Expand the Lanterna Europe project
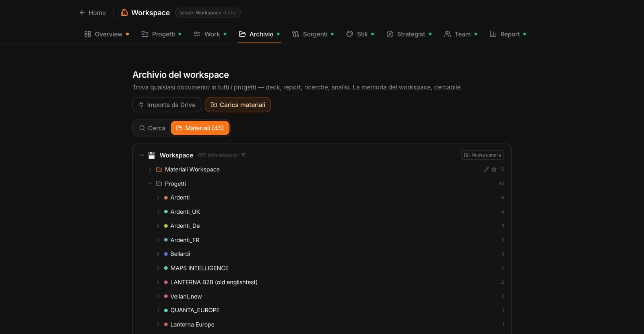This screenshot has height=334, width=644. (158, 324)
